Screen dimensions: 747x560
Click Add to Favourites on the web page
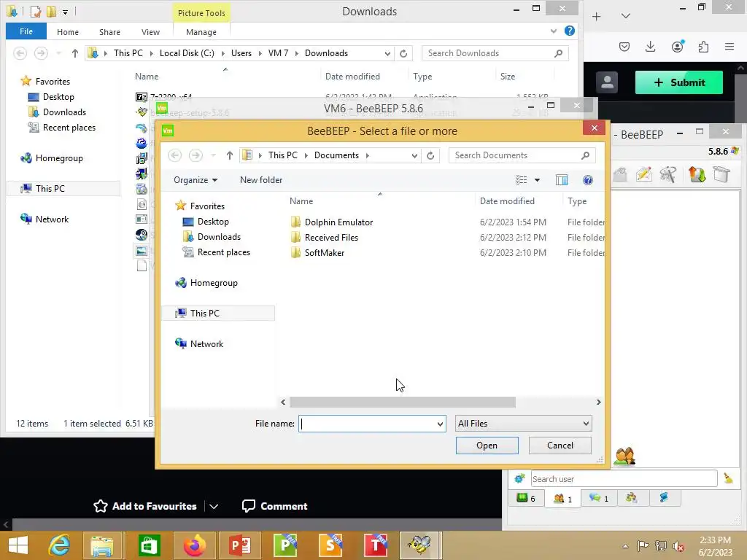tap(145, 506)
